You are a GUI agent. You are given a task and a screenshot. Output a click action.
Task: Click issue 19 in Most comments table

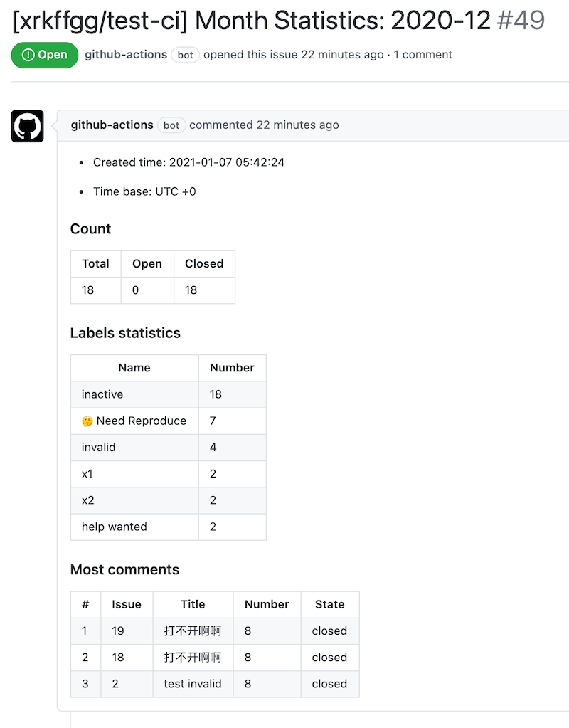118,631
